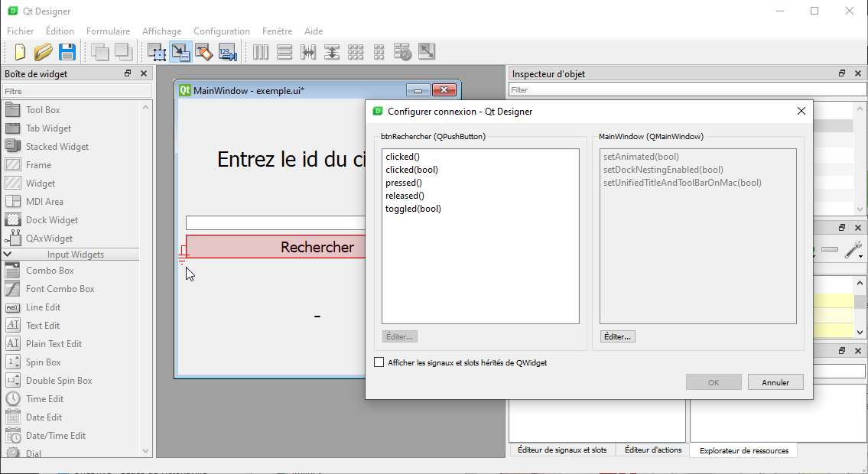Viewport: 868px width, 474px height.
Task: Apply vertical layout icon
Action: click(284, 52)
